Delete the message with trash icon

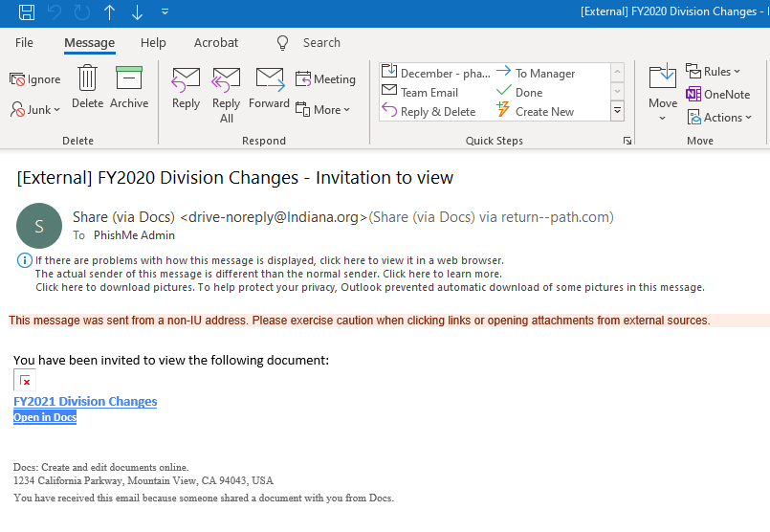87,87
